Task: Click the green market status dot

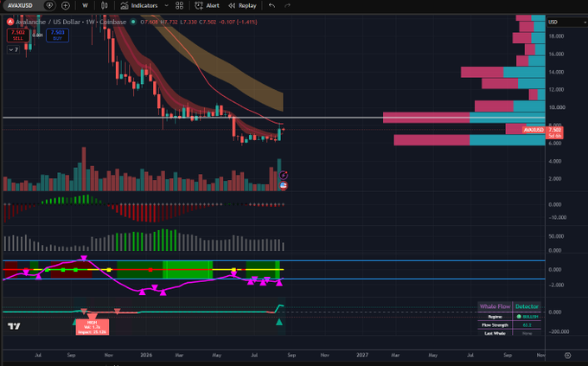Action: click(x=133, y=22)
